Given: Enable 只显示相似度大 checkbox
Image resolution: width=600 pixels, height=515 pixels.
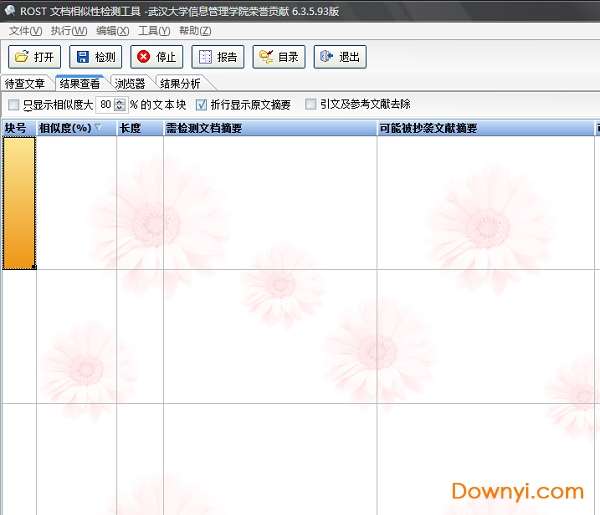Looking at the screenshot, I should pos(13,104).
